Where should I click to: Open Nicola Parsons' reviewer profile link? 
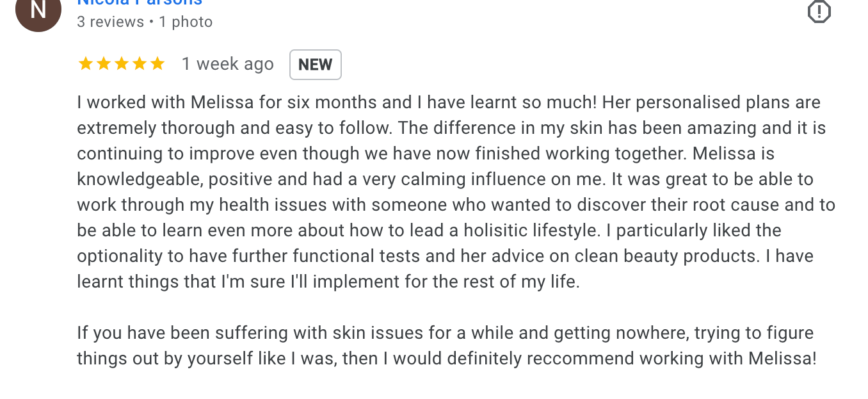point(140,3)
